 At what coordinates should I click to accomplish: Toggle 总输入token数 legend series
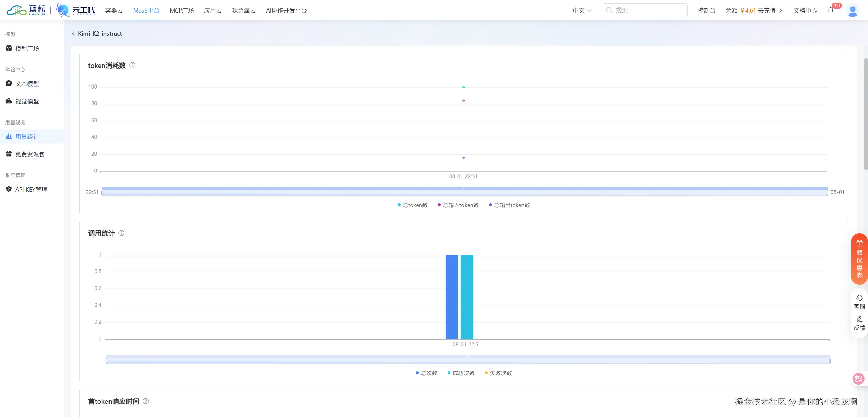[458, 205]
